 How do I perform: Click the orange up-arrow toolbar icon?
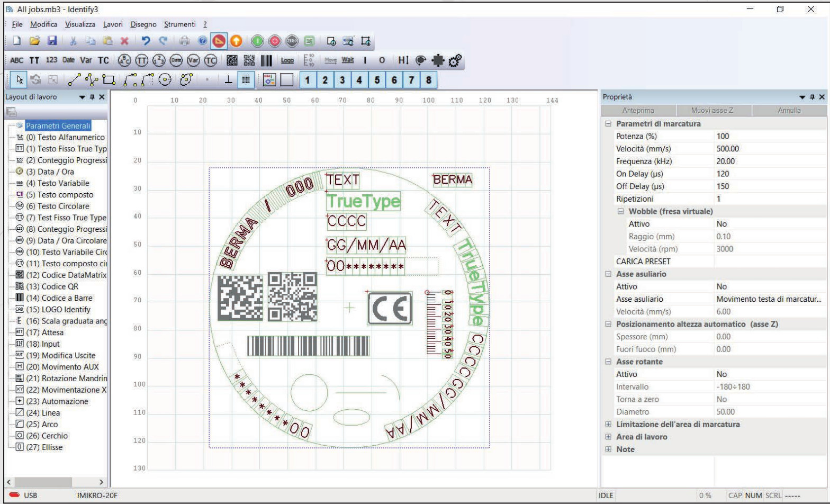(x=236, y=41)
